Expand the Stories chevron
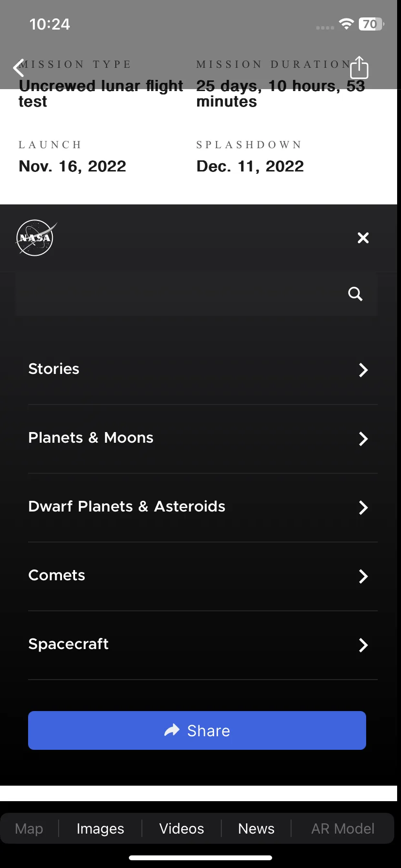Screen dimensions: 401x868 (364, 370)
